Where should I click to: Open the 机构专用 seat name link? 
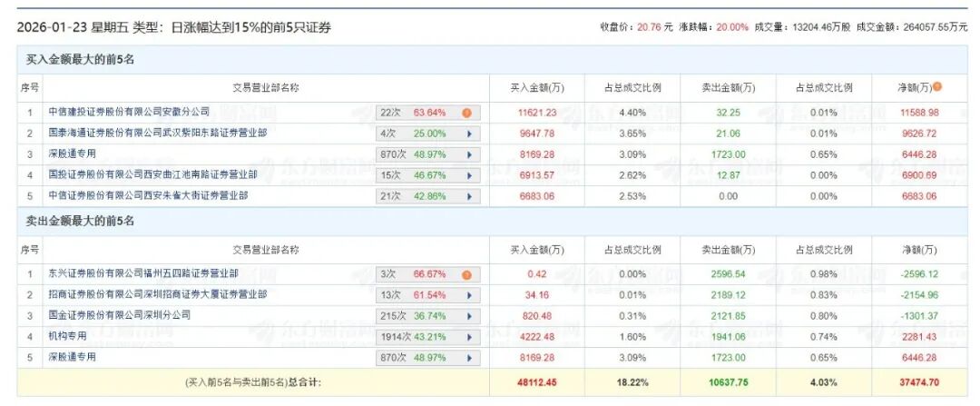click(71, 336)
